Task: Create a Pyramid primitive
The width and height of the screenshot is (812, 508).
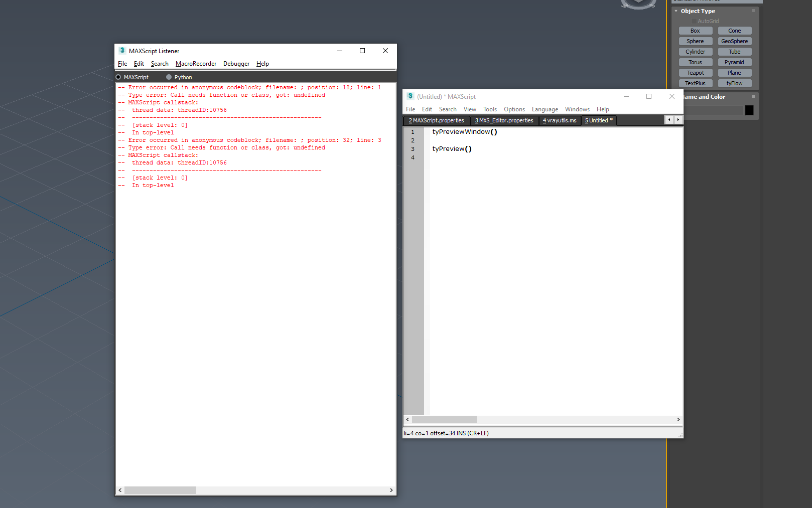Action: click(735, 62)
